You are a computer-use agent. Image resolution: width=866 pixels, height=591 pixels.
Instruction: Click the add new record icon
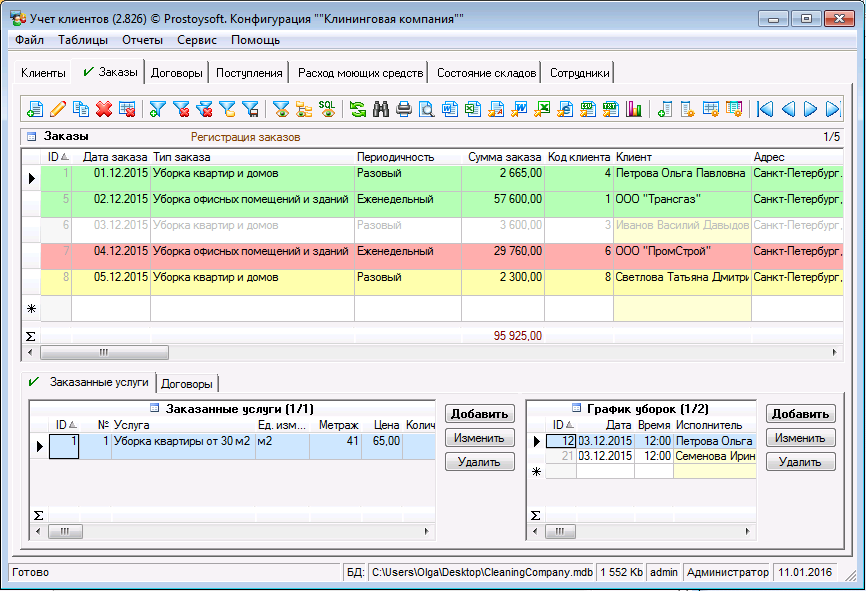pos(35,108)
